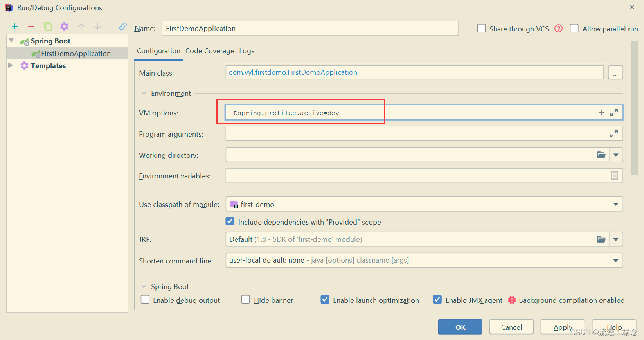Expand VM options field editor
Viewport: 644px width, 340px height.
[x=614, y=113]
